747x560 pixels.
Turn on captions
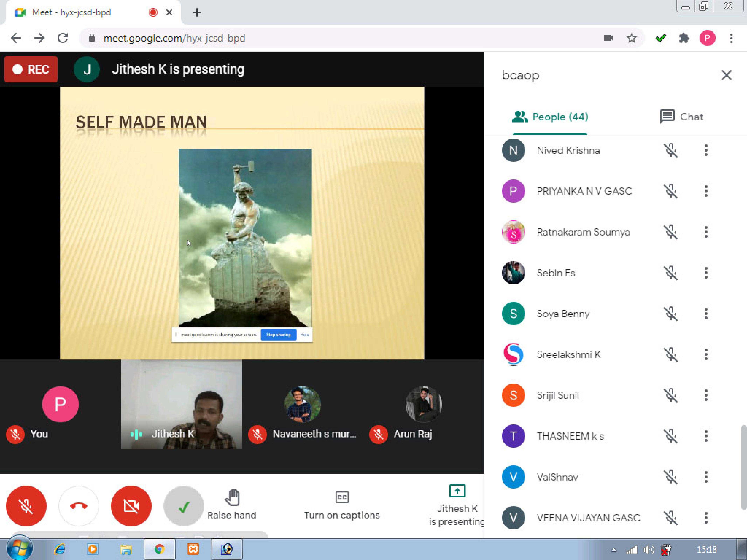(x=342, y=505)
